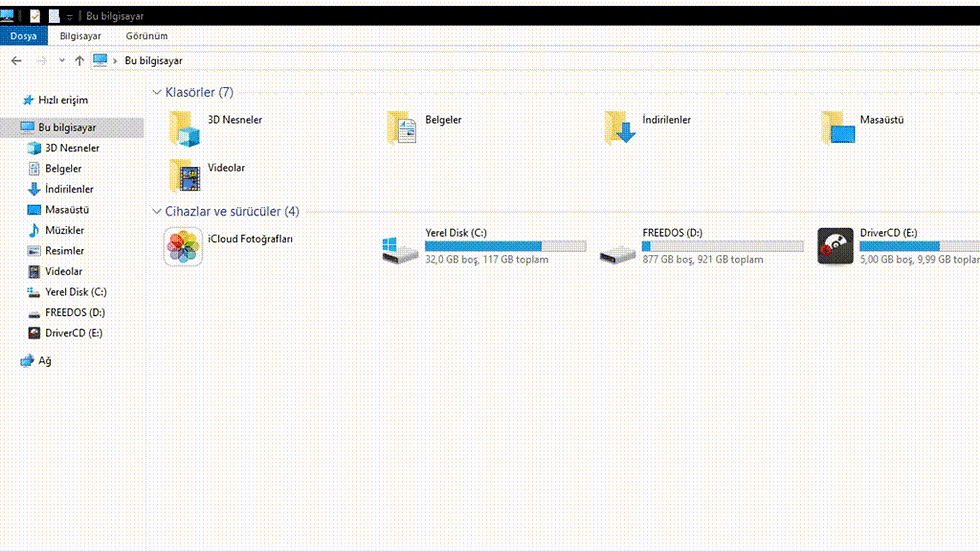Select Videolar in the sidebar
The image size is (980, 551).
pos(55,271)
